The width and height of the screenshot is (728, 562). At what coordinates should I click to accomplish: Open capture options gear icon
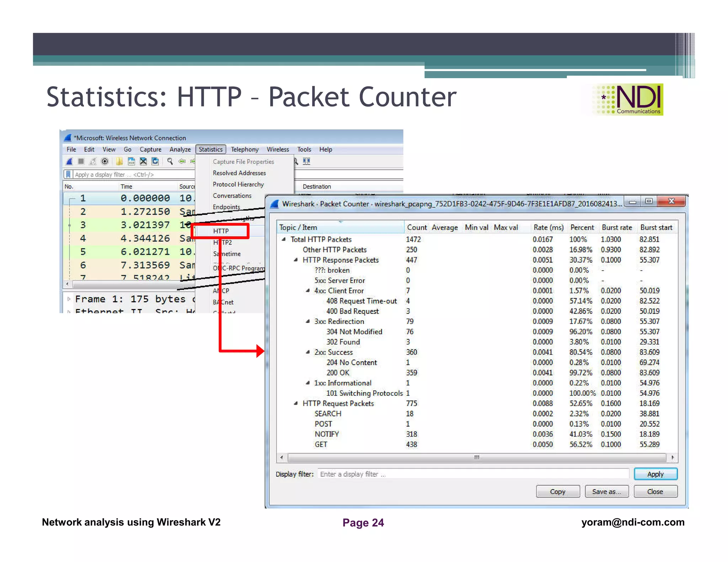105,161
